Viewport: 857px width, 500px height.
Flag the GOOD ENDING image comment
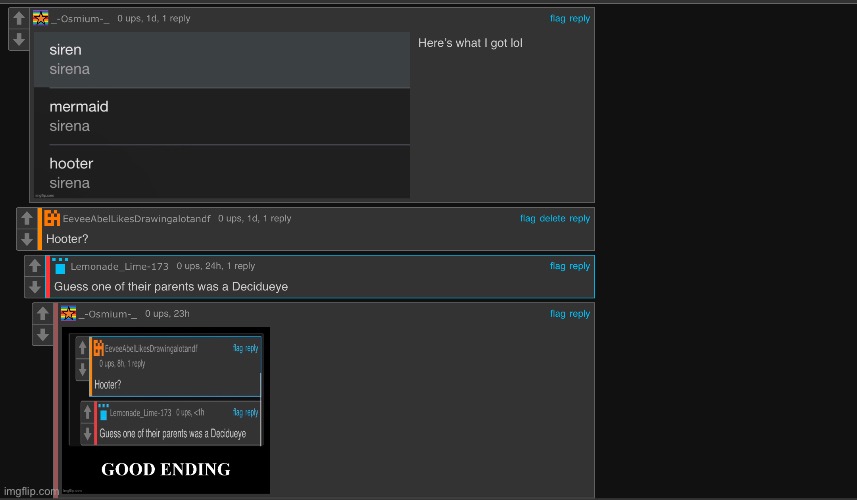[557, 314]
